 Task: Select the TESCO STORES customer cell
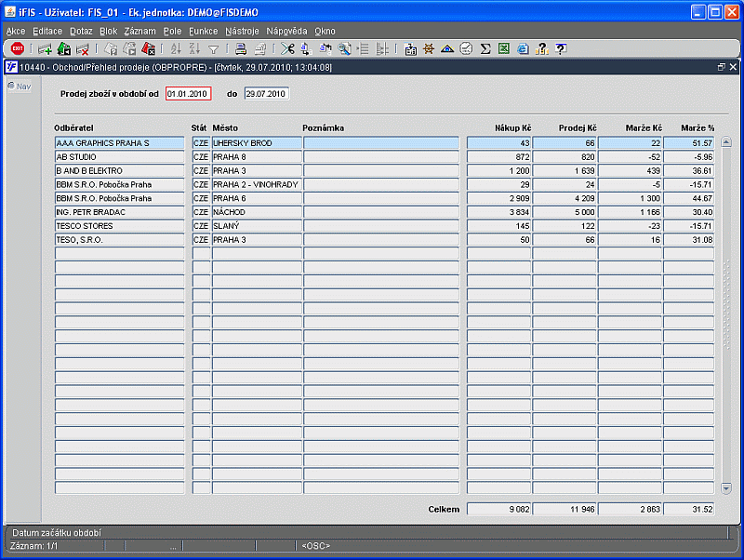120,226
